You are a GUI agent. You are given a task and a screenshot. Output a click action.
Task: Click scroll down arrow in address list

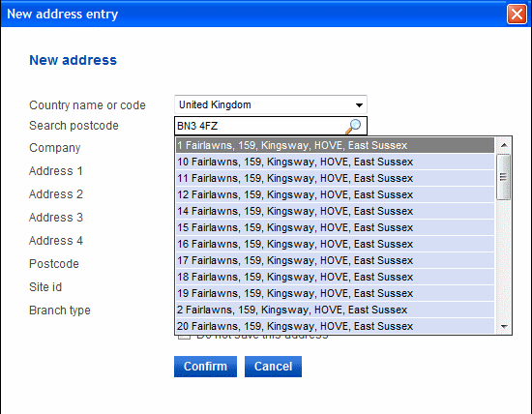click(504, 326)
